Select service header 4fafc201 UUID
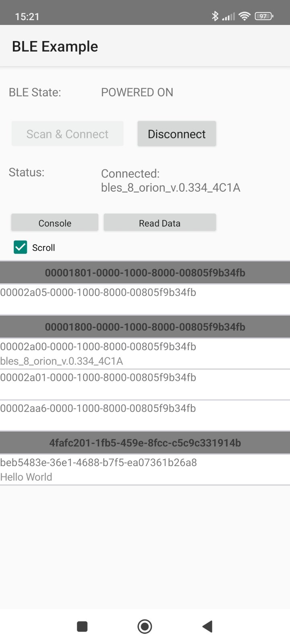This screenshot has width=290, height=644. pyautogui.click(x=145, y=443)
